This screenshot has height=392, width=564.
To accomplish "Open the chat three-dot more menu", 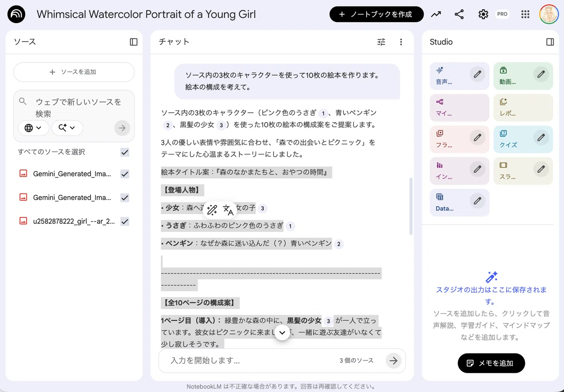I will click(x=401, y=42).
